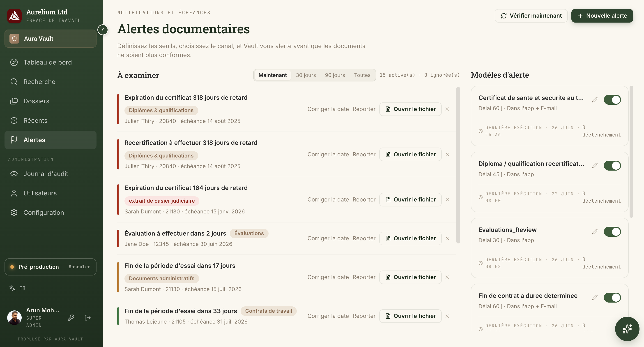Dismiss the Expiration du certificat 318 jours alert

(447, 109)
